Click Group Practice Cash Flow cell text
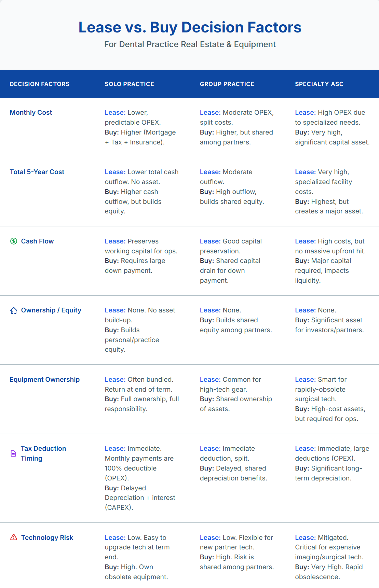 (x=231, y=261)
